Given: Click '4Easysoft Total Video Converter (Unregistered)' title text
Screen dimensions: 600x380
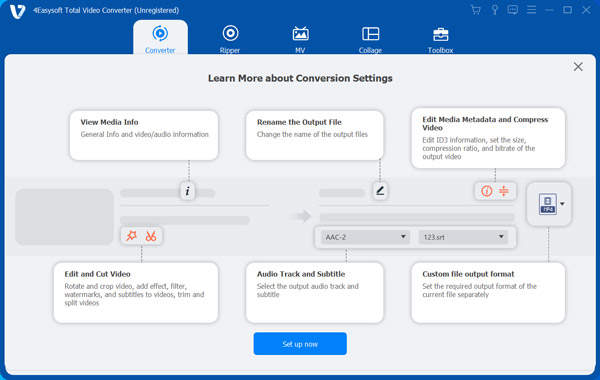Looking at the screenshot, I should [106, 10].
